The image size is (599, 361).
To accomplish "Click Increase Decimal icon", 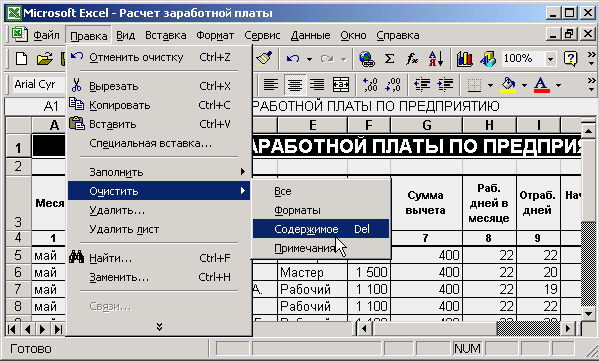I will click(370, 84).
